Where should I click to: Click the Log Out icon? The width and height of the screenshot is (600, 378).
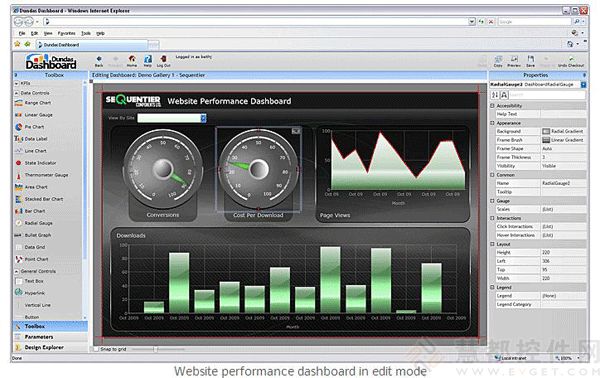163,60
